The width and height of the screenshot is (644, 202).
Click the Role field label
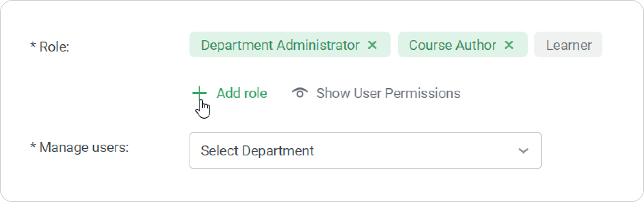pyautogui.click(x=54, y=47)
